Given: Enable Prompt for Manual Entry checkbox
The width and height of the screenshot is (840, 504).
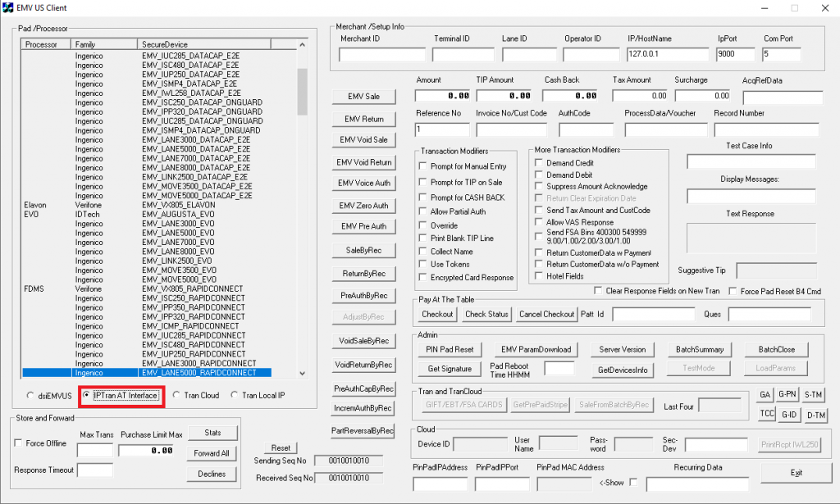Looking at the screenshot, I should tap(423, 166).
